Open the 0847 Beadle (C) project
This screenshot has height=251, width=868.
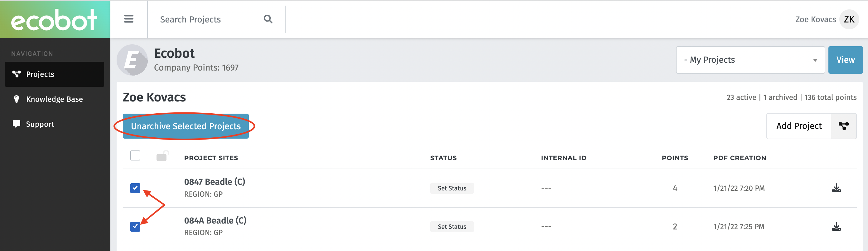click(214, 182)
